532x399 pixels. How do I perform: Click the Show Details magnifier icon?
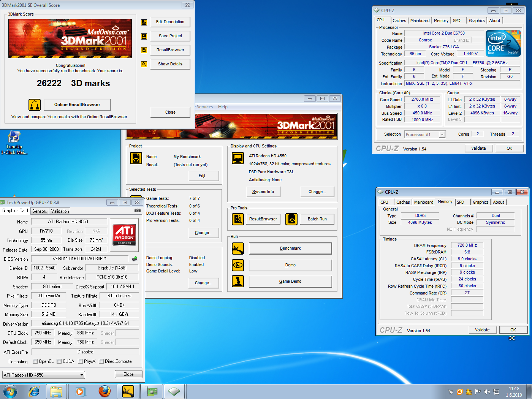coord(144,64)
